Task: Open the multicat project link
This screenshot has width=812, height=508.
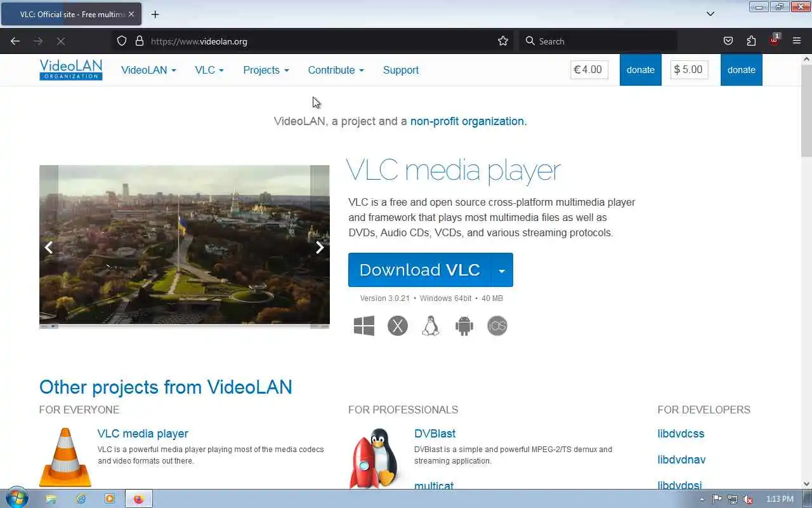Action: pos(434,485)
